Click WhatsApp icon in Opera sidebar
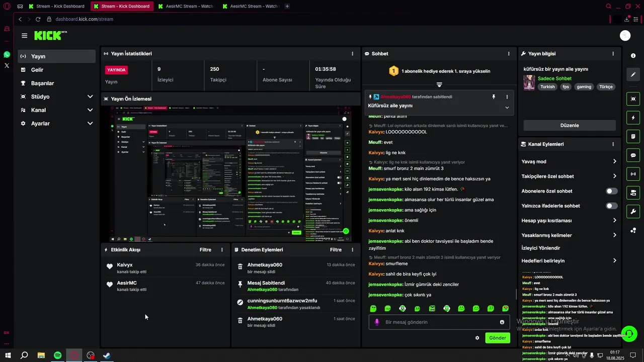Viewport: 644px width, 362px height. click(x=7, y=54)
